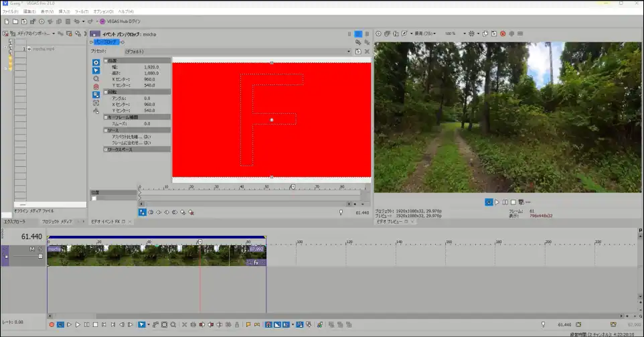644x337 pixels.
Task: Open the ファイル(F) menu
Action: pos(10,11)
